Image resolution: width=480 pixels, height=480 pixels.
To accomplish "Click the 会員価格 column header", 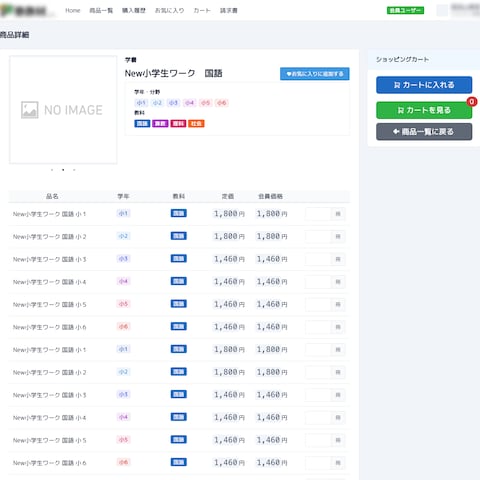I will (x=271, y=196).
